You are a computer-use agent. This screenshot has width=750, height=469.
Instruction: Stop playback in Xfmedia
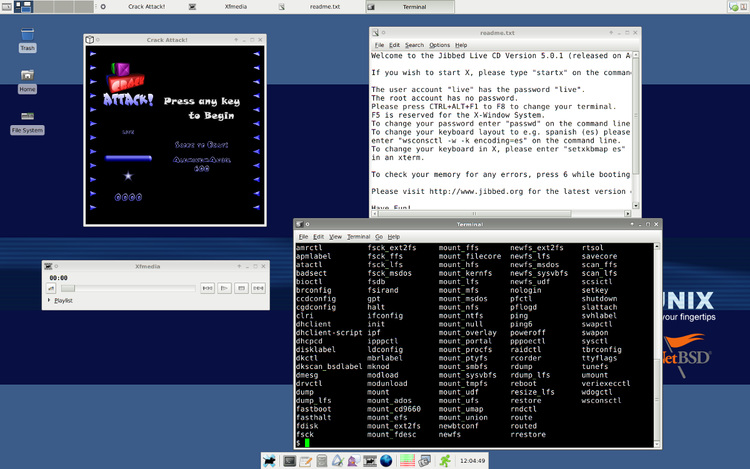242,288
